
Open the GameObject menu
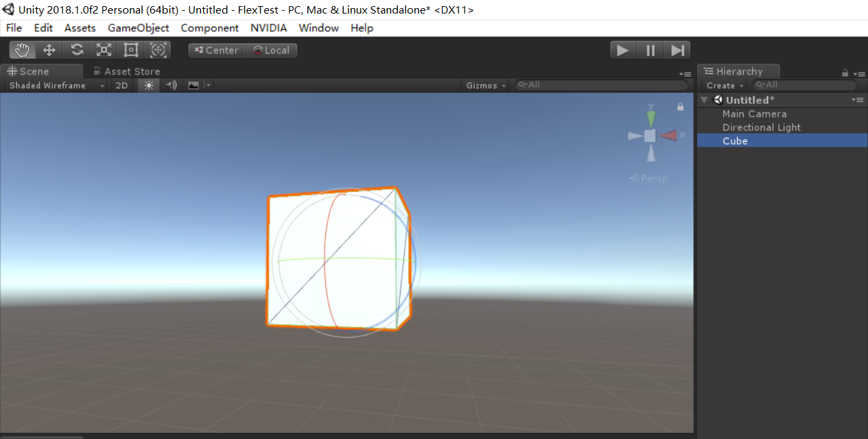[138, 28]
